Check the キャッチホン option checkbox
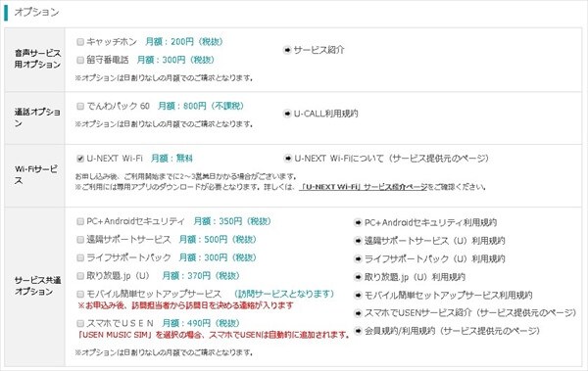588x371 pixels. (80, 41)
